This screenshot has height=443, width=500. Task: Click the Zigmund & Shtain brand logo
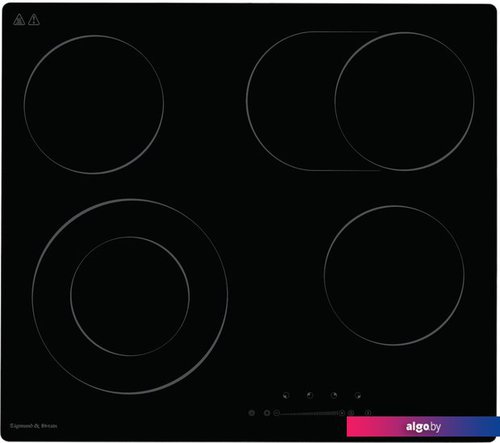(x=33, y=426)
